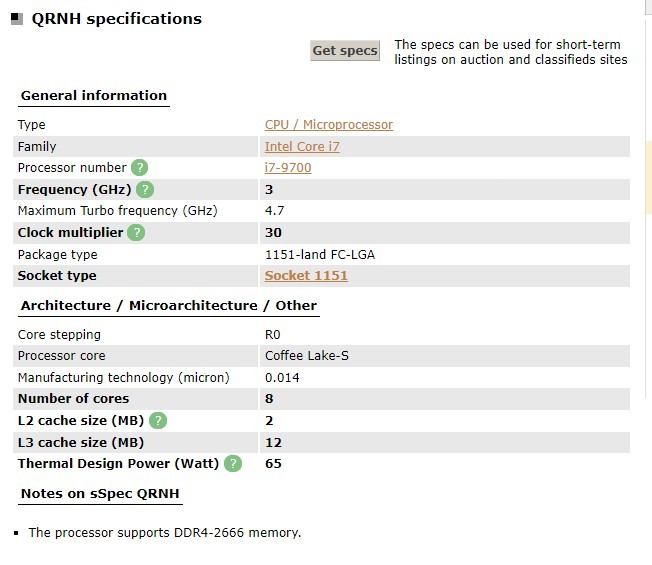Click the square bullet icon before QRNH specifications
The width and height of the screenshot is (652, 565).
pyautogui.click(x=17, y=19)
